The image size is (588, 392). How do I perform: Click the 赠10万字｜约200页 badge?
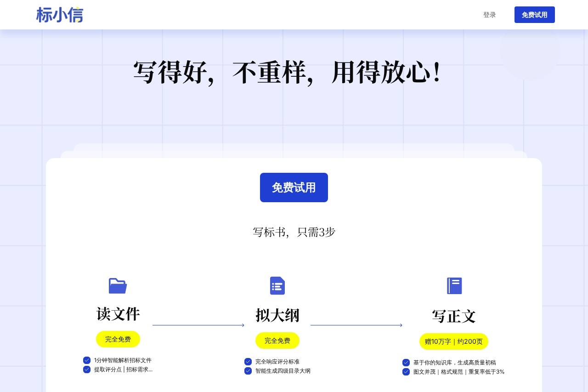tap(454, 341)
